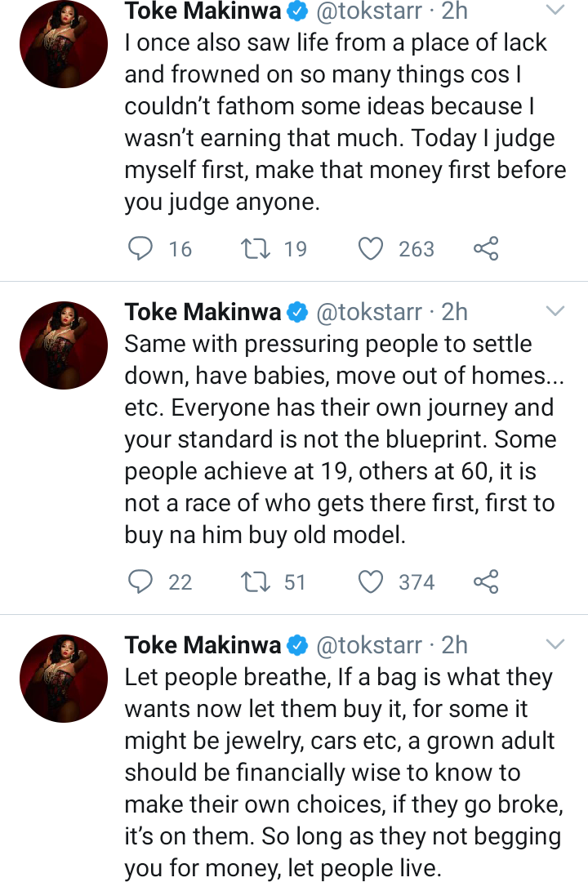Open the dropdown arrow on the third tweet
Image resolution: width=588 pixels, height=882 pixels.
[555, 644]
